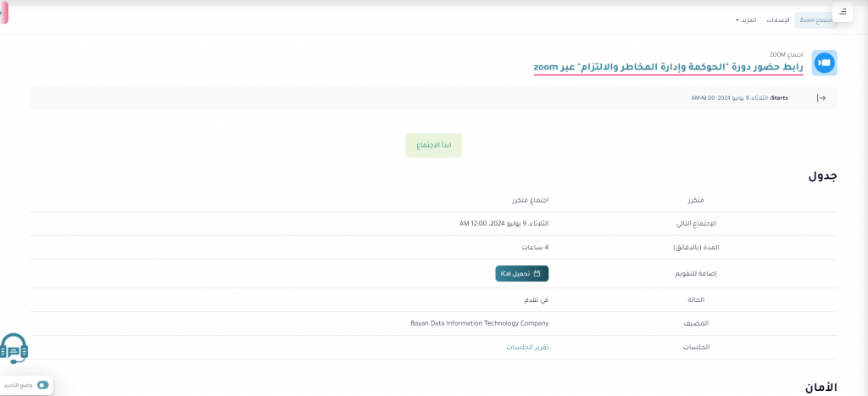Click the Bayan Data Information Technology Company host name

[480, 323]
